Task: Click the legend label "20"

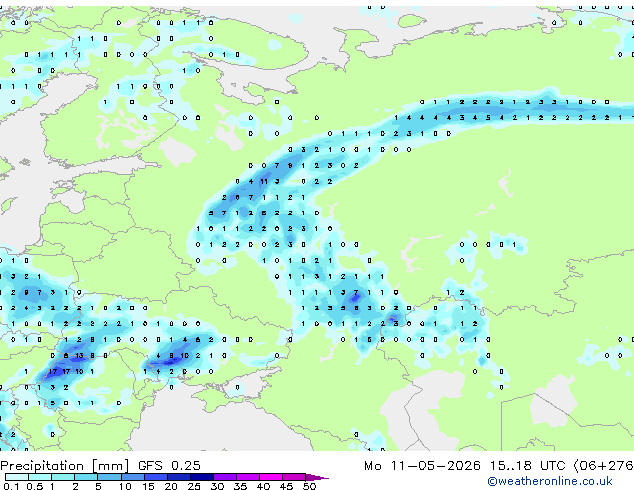Action: 171,486
